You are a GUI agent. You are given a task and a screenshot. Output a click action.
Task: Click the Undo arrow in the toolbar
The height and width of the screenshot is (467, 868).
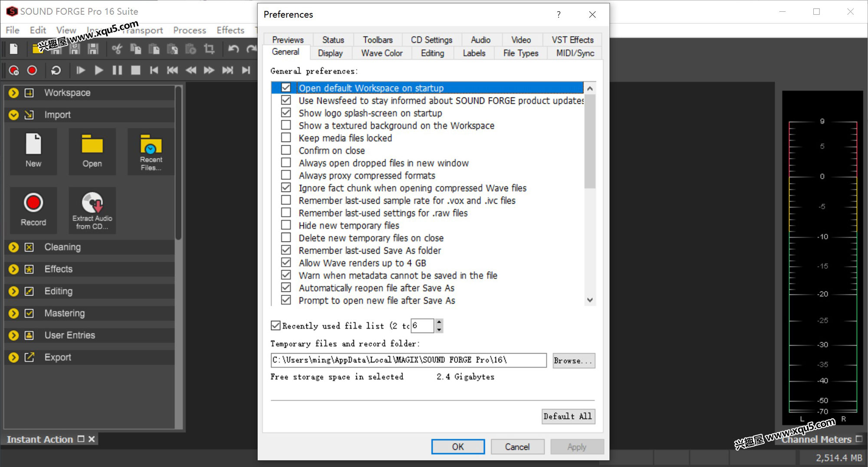pos(233,49)
